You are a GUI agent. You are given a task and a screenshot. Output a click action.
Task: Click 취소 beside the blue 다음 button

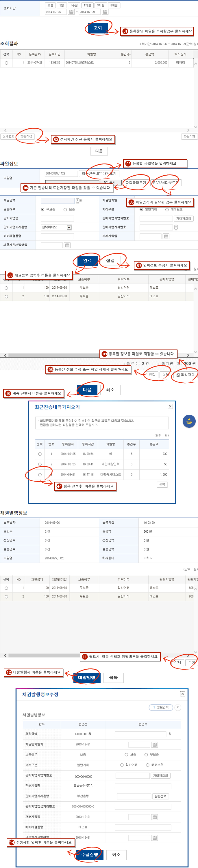coord(110,390)
